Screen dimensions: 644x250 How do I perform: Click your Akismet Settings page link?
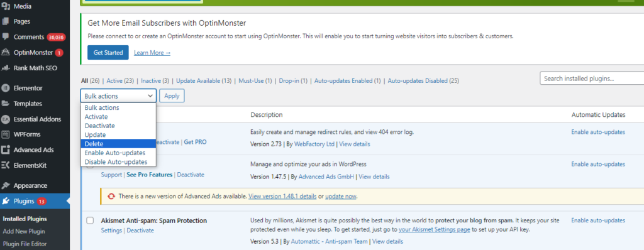click(434, 229)
